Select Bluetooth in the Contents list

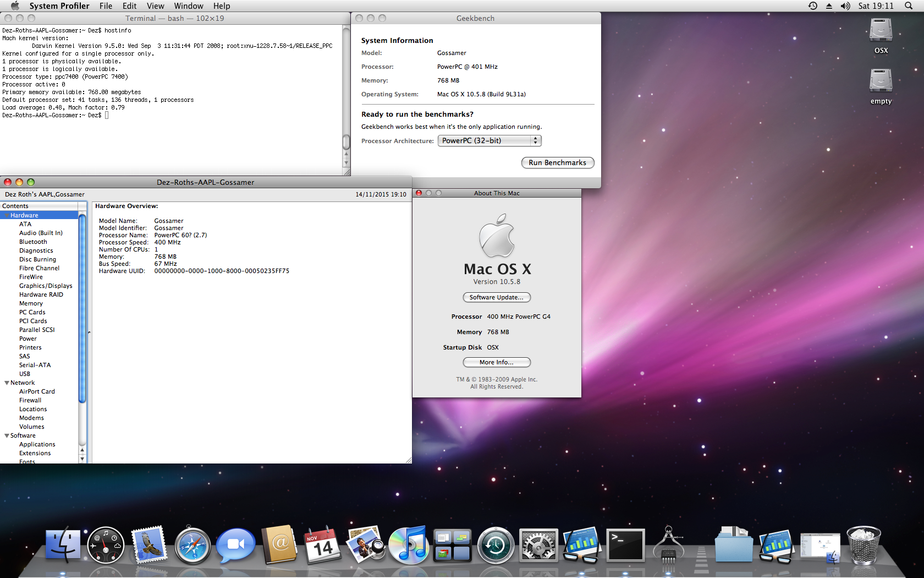(33, 242)
